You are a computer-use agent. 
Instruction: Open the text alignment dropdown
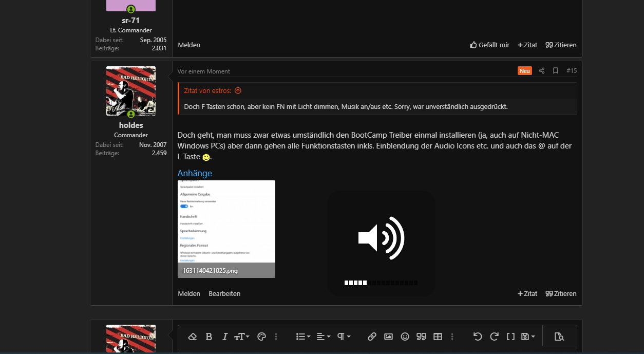(x=324, y=337)
